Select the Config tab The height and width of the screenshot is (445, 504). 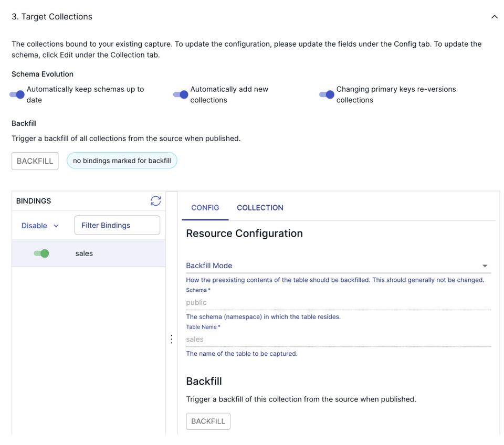[205, 207]
